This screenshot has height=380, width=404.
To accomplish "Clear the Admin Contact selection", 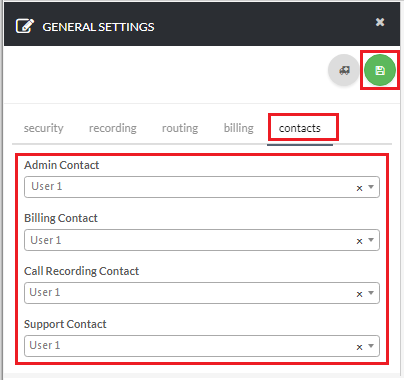I will pos(359,188).
